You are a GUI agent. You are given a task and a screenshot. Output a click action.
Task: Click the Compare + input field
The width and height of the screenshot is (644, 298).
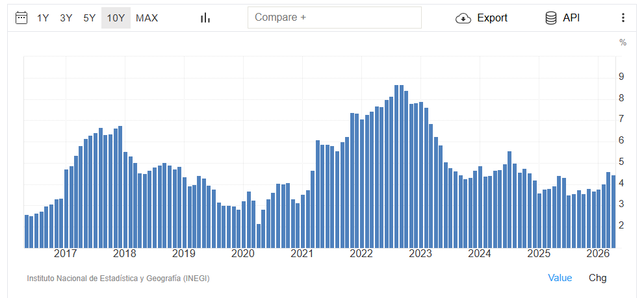334,18
